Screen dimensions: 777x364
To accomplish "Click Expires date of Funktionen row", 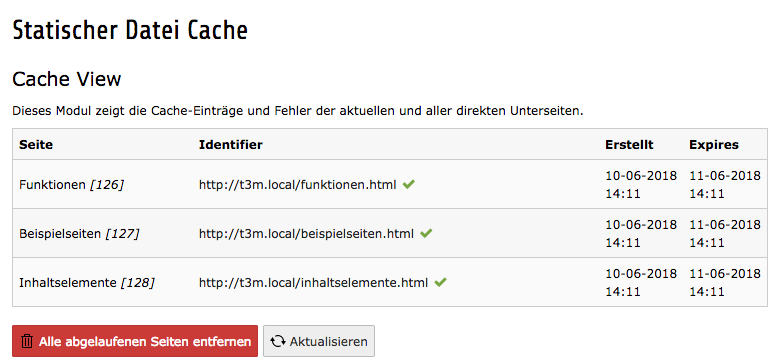I will point(725,185).
